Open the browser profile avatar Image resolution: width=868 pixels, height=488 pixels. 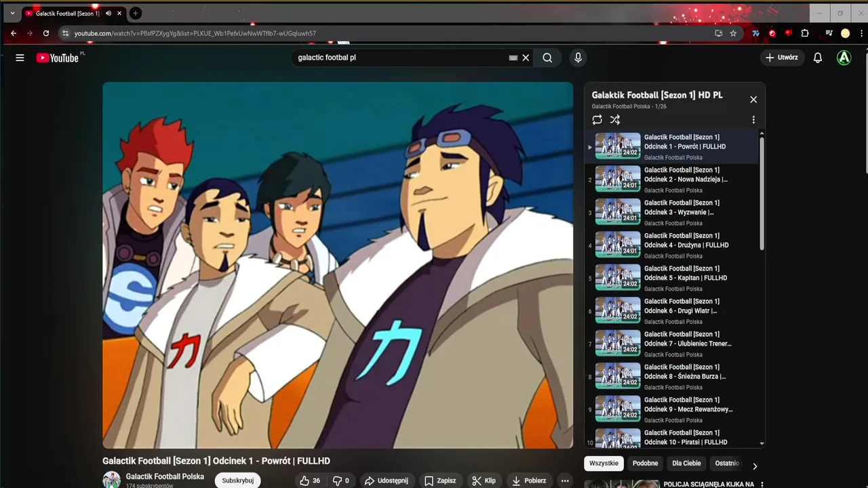point(846,33)
